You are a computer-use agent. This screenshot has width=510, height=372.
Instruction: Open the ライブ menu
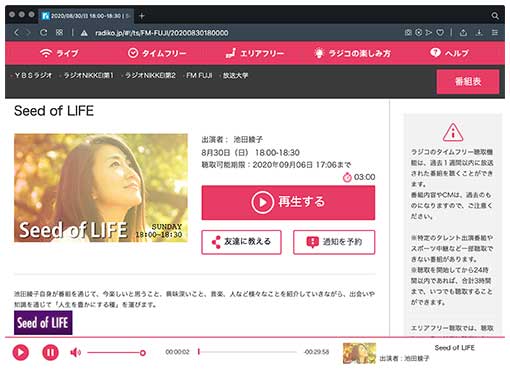[x=59, y=53]
